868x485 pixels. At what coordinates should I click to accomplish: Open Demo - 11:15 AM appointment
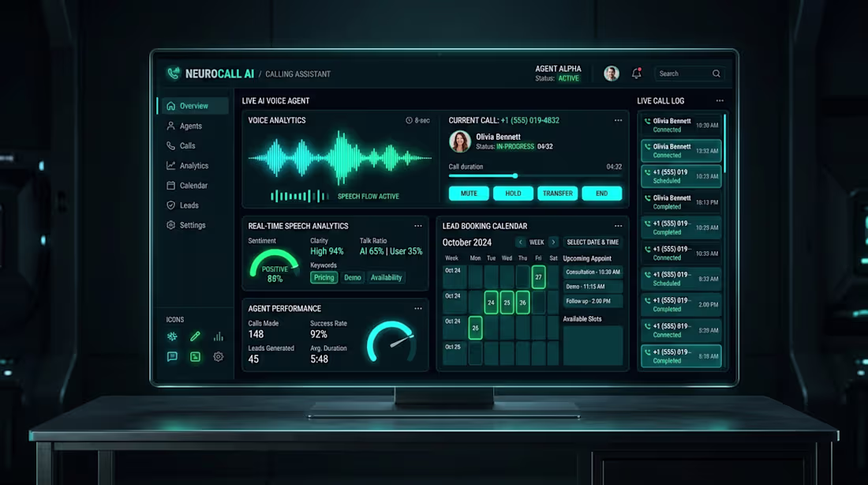click(593, 287)
